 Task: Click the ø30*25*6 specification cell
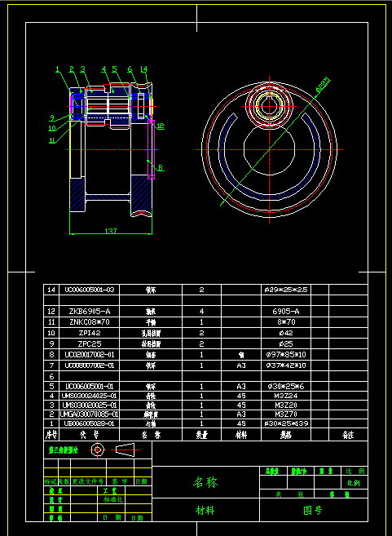(x=286, y=386)
